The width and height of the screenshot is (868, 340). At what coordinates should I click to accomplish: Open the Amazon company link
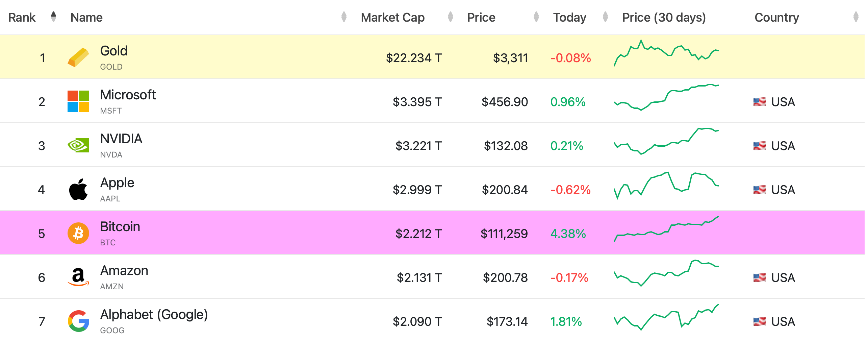[x=124, y=270]
